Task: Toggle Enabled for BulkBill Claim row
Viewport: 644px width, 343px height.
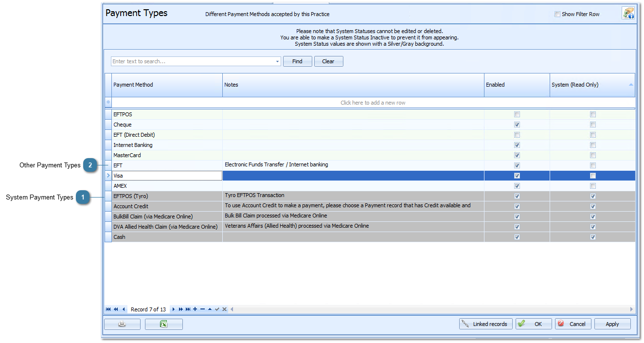Action: tap(517, 217)
